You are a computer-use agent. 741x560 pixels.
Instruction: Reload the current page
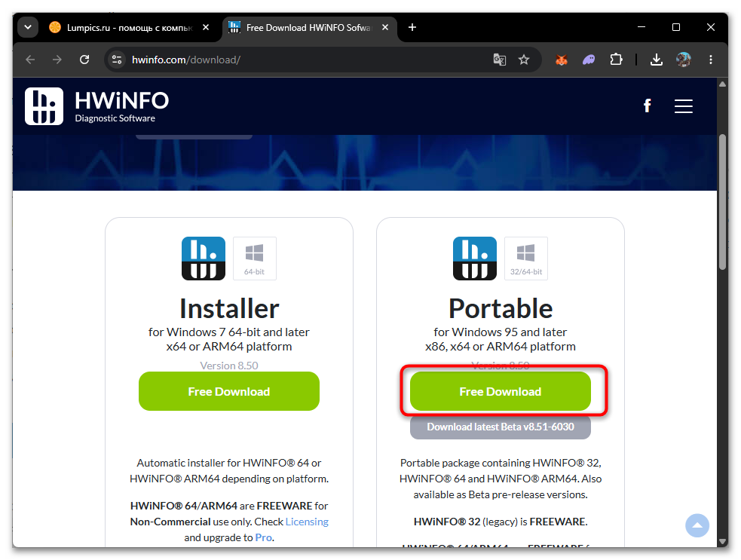pyautogui.click(x=84, y=60)
